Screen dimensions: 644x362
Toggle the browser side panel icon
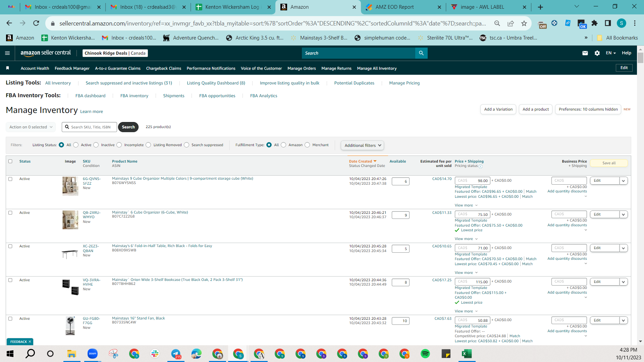click(x=608, y=23)
